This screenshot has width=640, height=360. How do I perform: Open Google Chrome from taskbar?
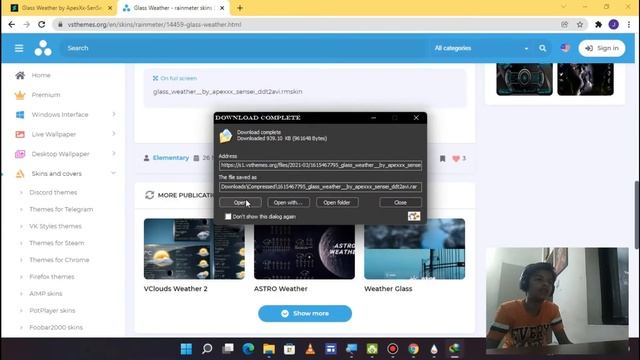(x=413, y=349)
